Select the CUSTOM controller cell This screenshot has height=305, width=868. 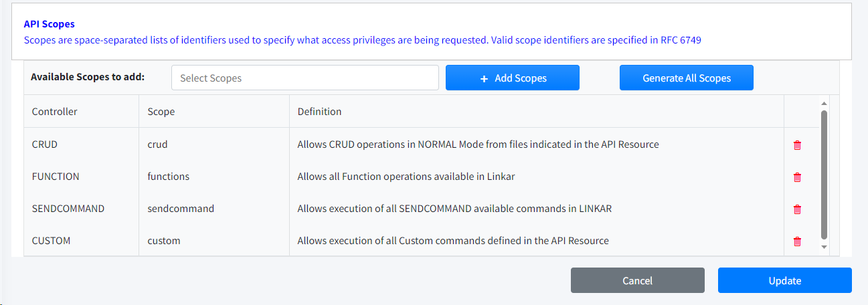[x=51, y=241]
